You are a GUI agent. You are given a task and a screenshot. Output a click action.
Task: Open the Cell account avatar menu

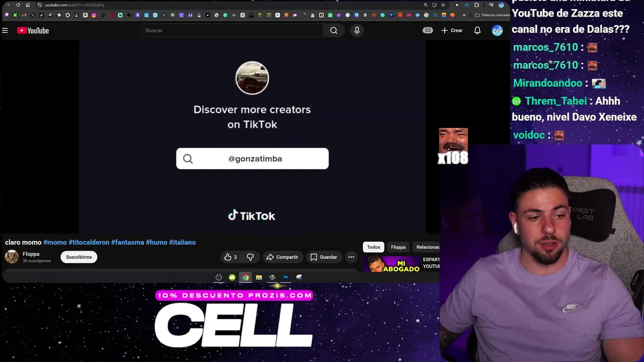[497, 31]
